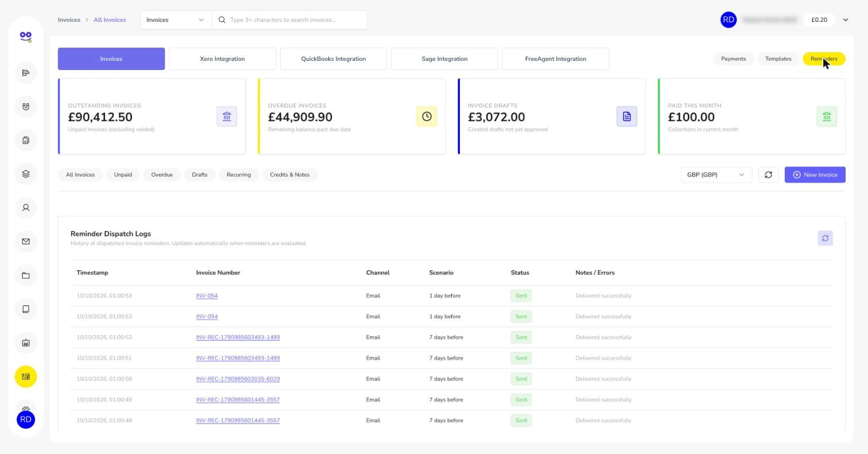
Task: Click the Invoices breadcrumb link
Action: tap(69, 20)
